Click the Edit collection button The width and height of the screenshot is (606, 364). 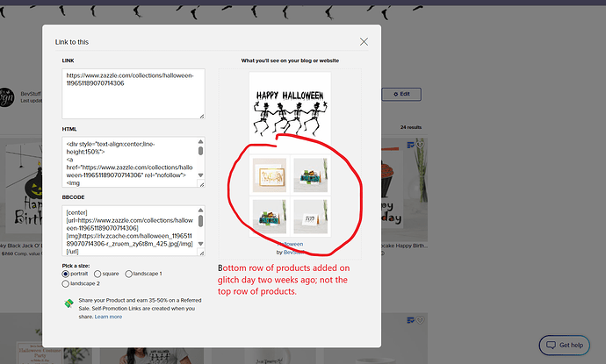click(401, 94)
